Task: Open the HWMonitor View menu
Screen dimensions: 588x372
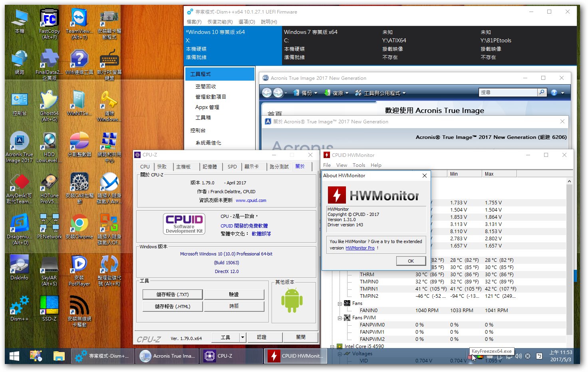Action: click(x=342, y=165)
